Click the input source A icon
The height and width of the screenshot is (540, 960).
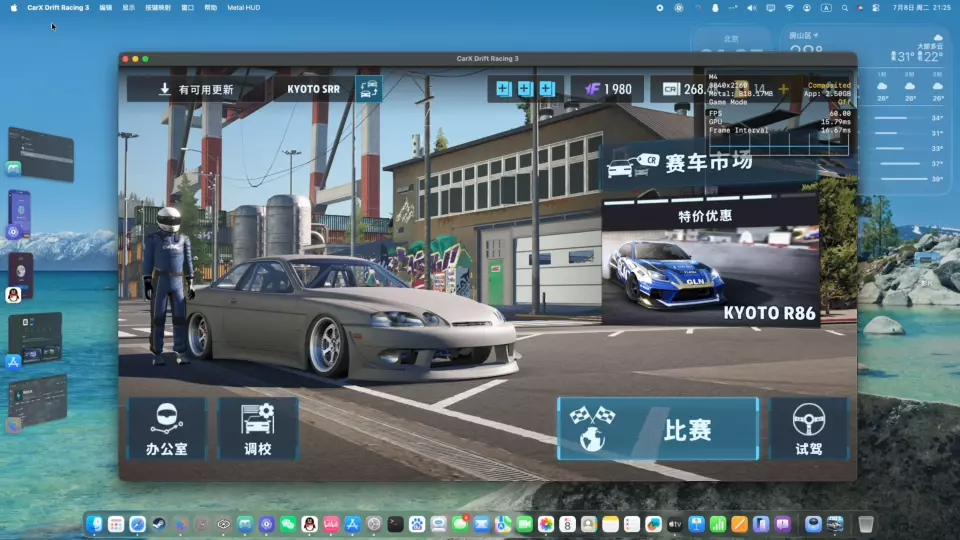pos(826,8)
